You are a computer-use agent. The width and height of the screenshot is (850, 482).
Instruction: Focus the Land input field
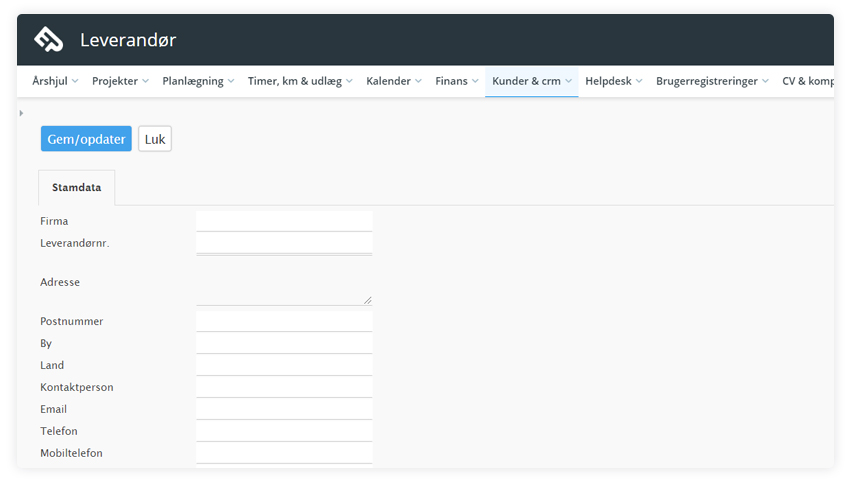[284, 365]
